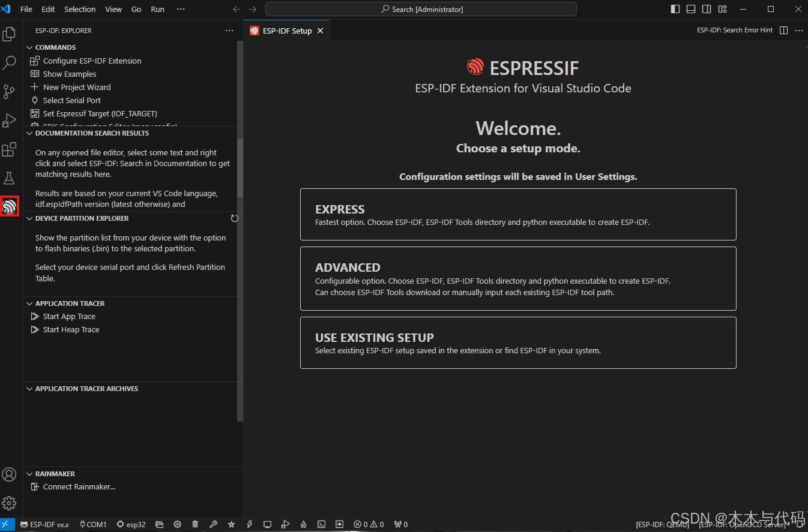808x532 pixels.
Task: Click Select Serial Port command
Action: [72, 100]
